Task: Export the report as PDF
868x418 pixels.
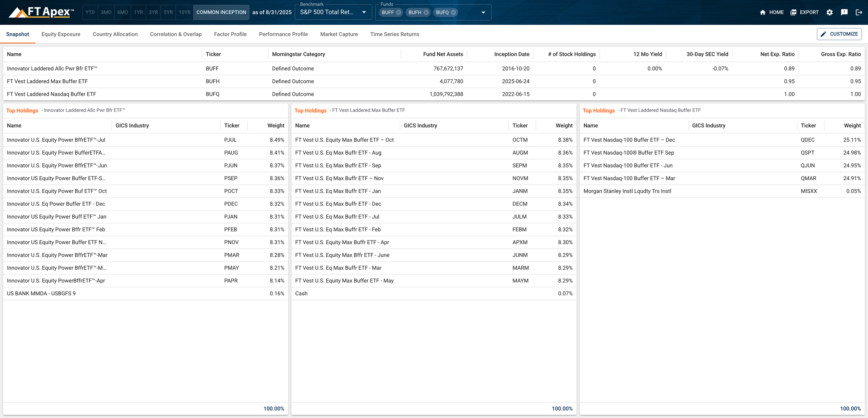Action: coord(804,13)
